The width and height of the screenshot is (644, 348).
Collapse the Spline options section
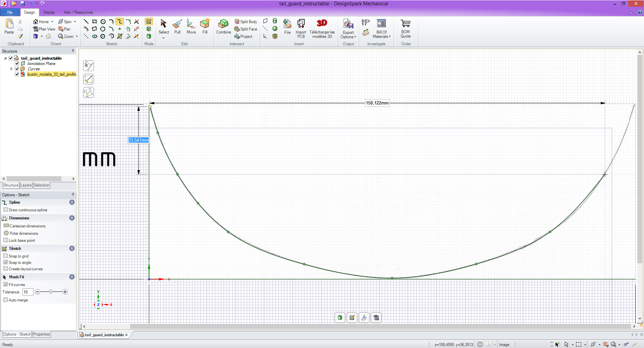point(71,202)
